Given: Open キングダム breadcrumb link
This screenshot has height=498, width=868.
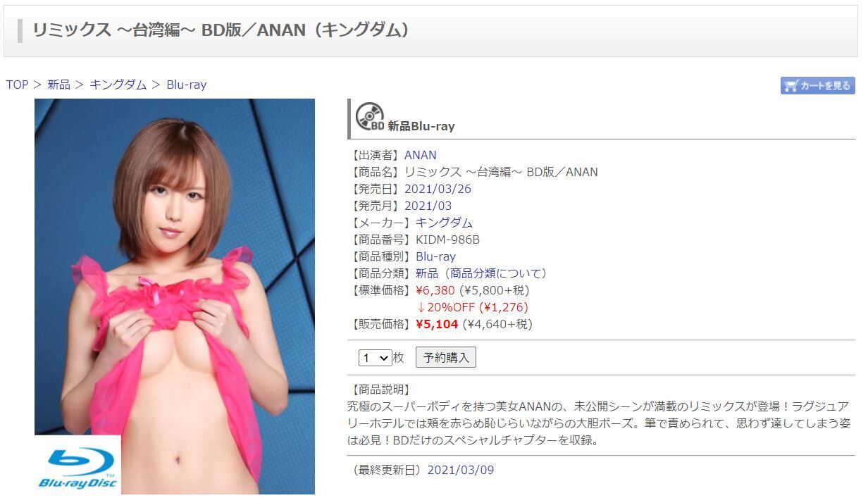Looking at the screenshot, I should (118, 85).
